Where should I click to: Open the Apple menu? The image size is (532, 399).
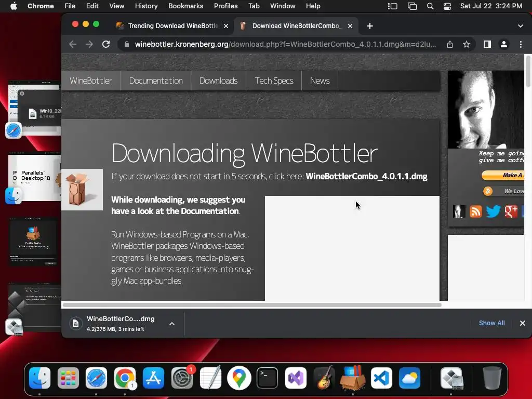(14, 6)
